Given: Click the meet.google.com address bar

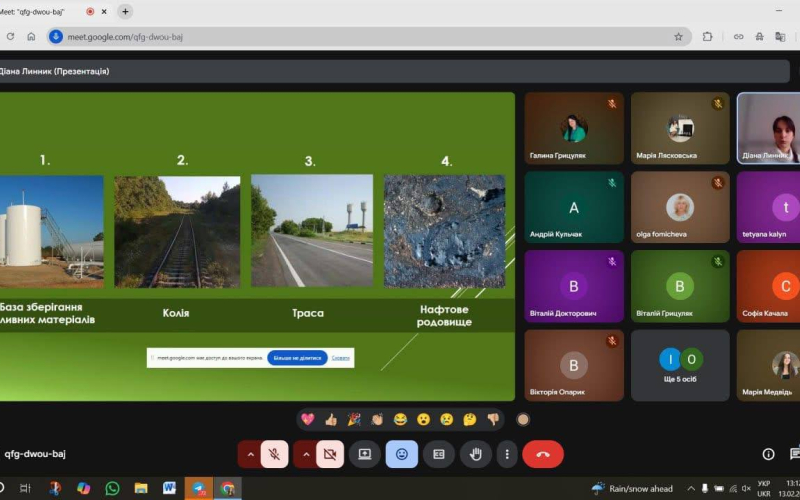Looking at the screenshot, I should point(369,37).
